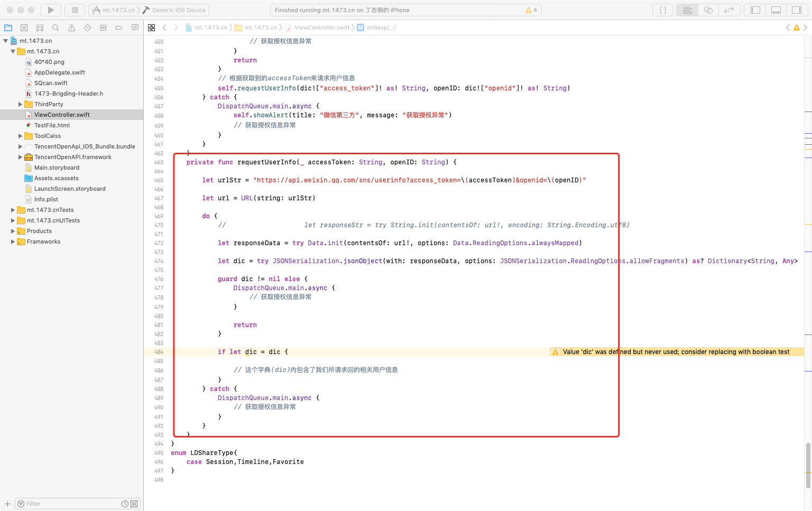
Task: Select AppDelegate.swift in the navigator
Action: pos(59,72)
